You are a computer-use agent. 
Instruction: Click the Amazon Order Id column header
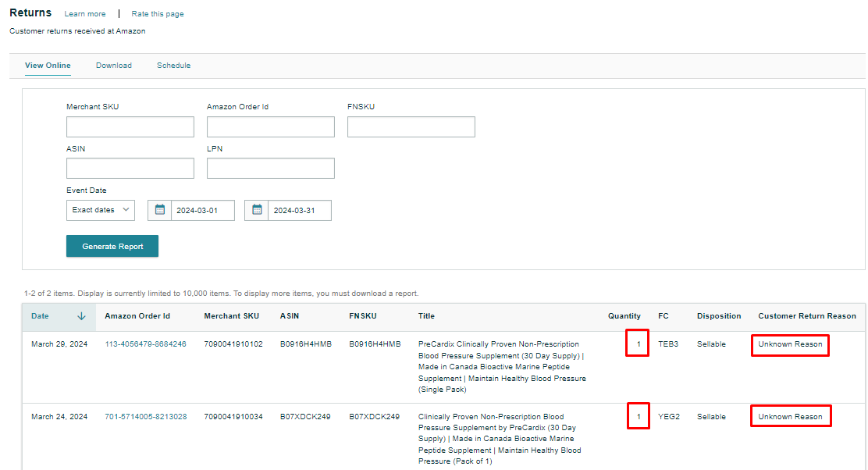[137, 316]
